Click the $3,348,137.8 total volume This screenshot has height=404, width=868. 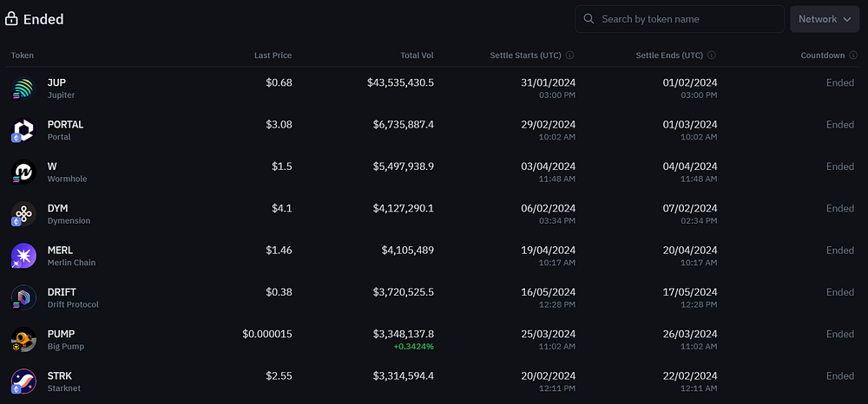pyautogui.click(x=404, y=335)
